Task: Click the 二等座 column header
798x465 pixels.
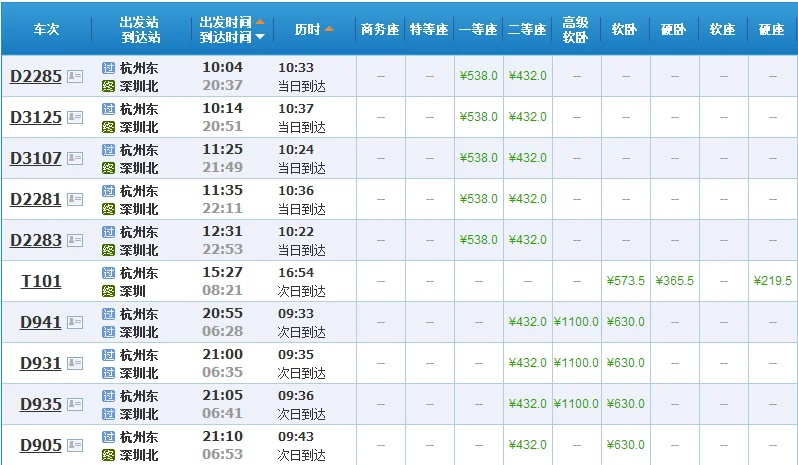Action: [x=527, y=30]
